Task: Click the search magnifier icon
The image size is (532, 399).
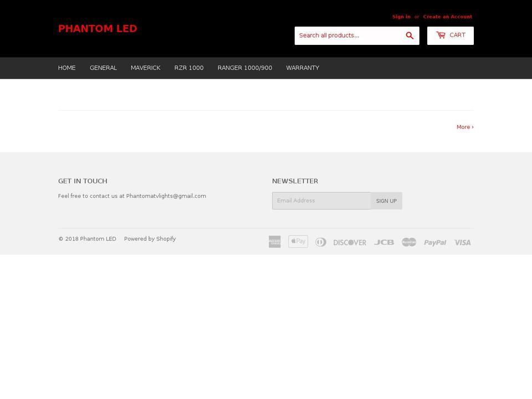Action: [410, 35]
